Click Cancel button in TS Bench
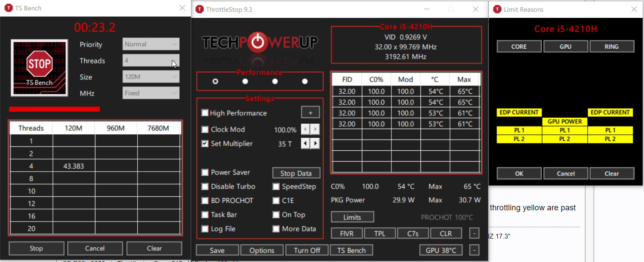This screenshot has width=644, height=262. [x=95, y=249]
